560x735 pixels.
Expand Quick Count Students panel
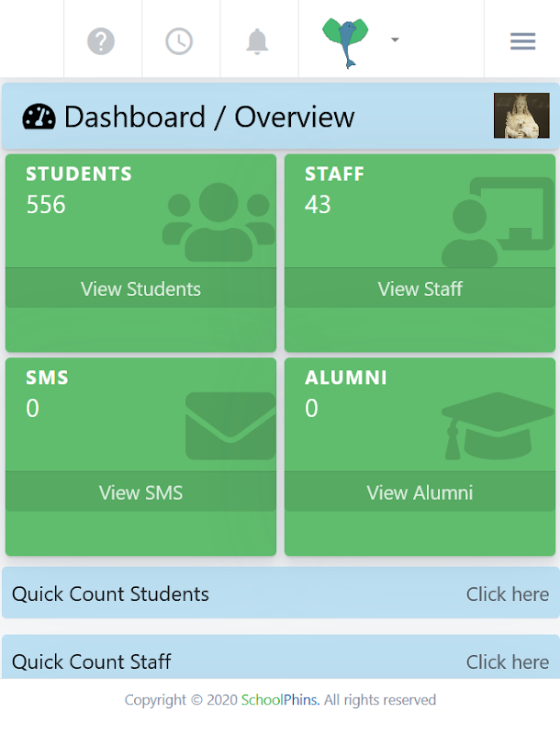tap(110, 594)
